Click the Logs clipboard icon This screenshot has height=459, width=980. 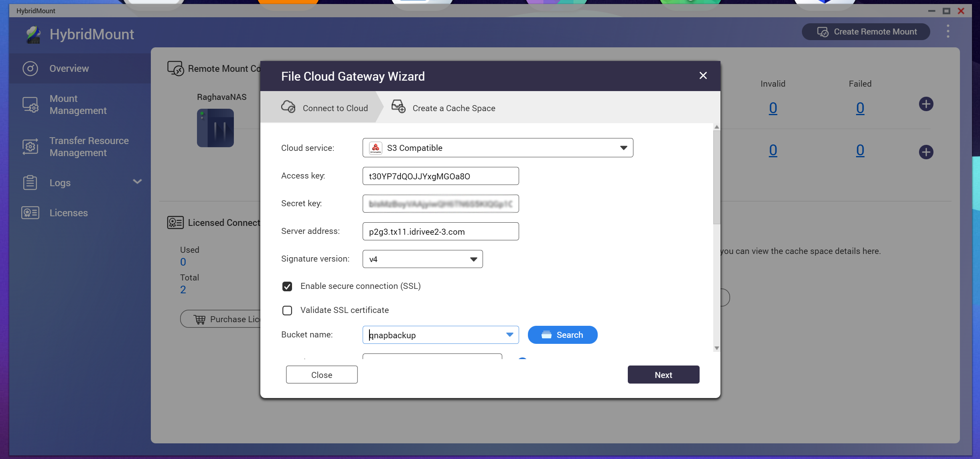(30, 183)
